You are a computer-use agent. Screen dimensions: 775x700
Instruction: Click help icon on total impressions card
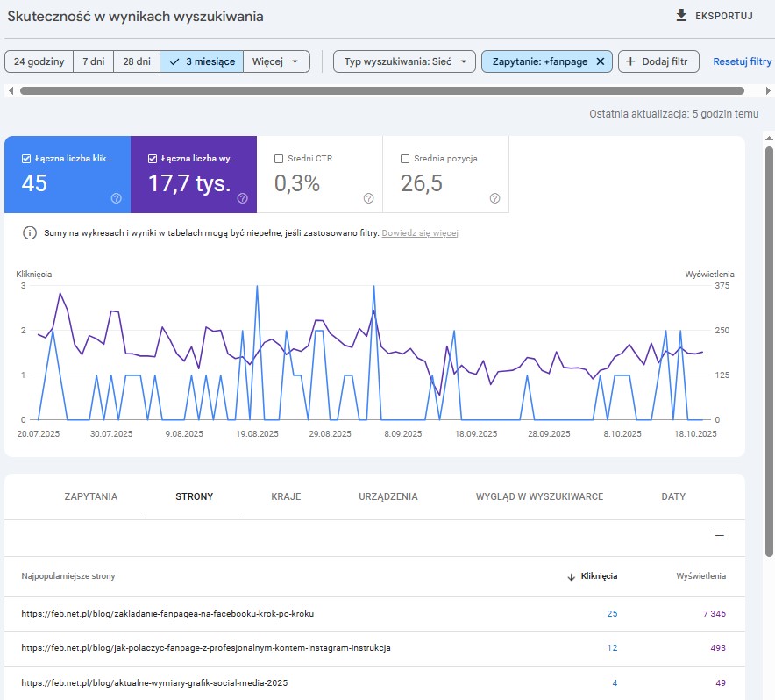[242, 198]
